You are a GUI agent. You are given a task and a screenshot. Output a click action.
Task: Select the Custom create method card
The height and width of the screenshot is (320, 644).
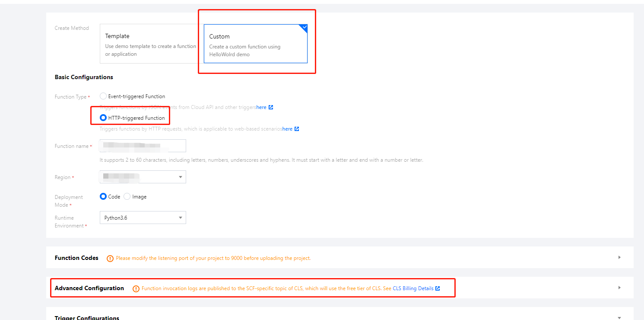(x=255, y=44)
